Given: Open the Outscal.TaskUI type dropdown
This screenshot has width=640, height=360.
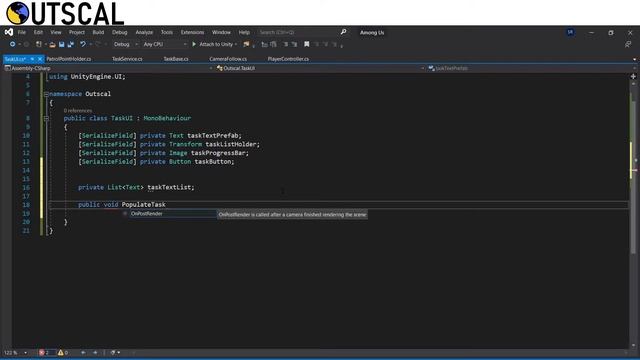Looking at the screenshot, I should pos(321,68).
